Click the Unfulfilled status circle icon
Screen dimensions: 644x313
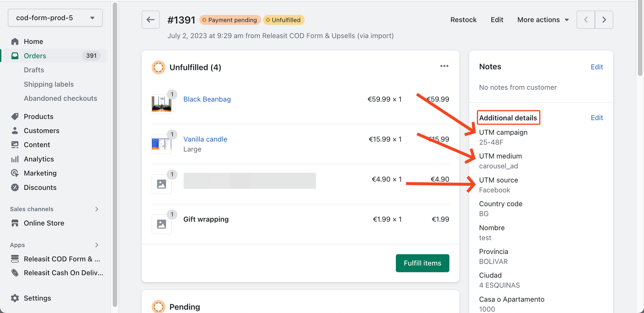pyautogui.click(x=158, y=67)
